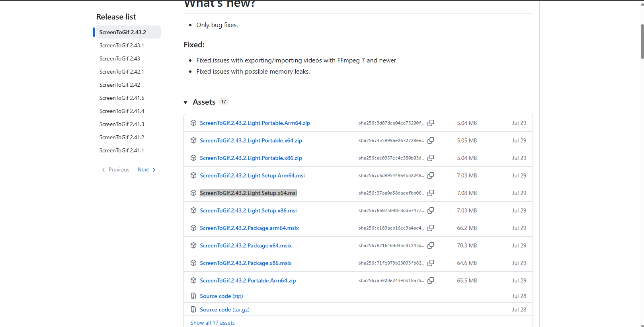Open ScreenToGif 2.41.1 release

(122, 150)
